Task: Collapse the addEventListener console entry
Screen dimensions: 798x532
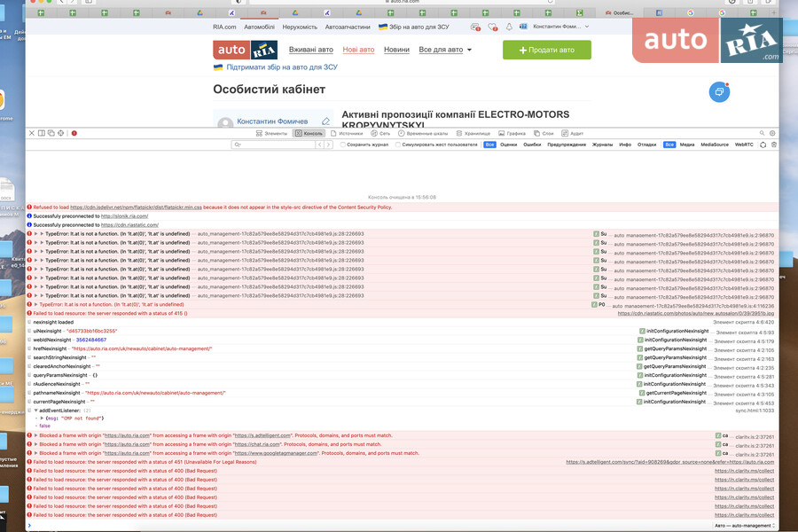Action: [x=36, y=411]
